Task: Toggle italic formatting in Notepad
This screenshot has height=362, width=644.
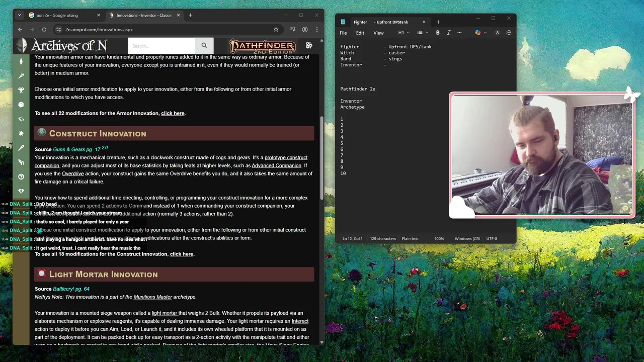Action: 448,33
